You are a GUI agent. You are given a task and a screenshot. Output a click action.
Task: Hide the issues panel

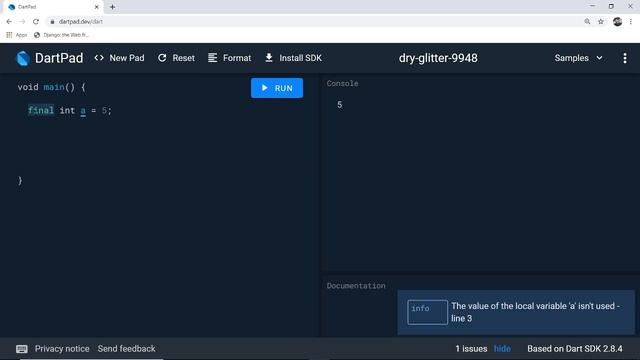[x=502, y=349]
